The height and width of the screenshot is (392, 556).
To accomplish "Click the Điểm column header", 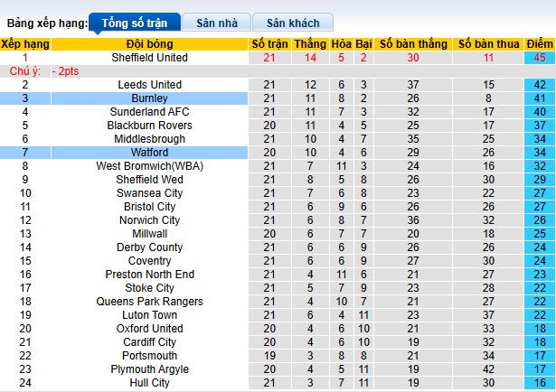I will [x=539, y=43].
